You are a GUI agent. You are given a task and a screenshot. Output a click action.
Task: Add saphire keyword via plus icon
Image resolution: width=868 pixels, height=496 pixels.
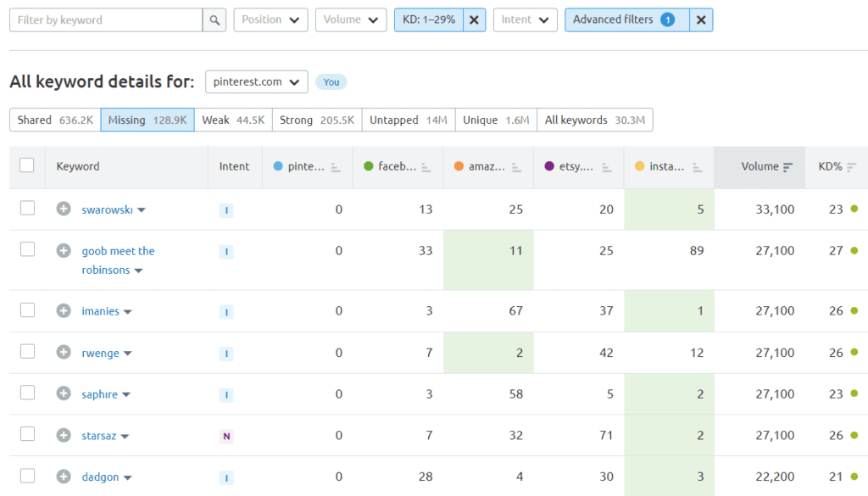click(x=64, y=393)
